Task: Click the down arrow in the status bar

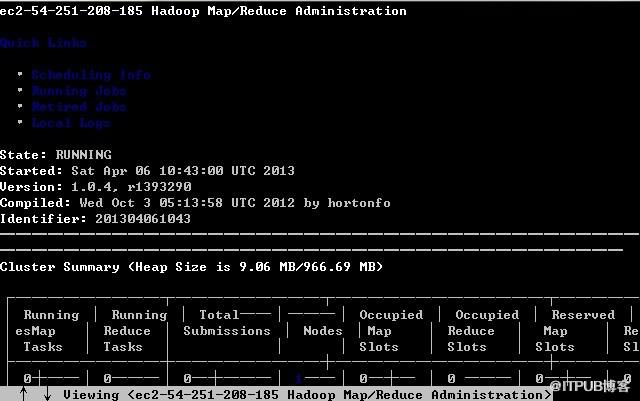Action: (47, 394)
